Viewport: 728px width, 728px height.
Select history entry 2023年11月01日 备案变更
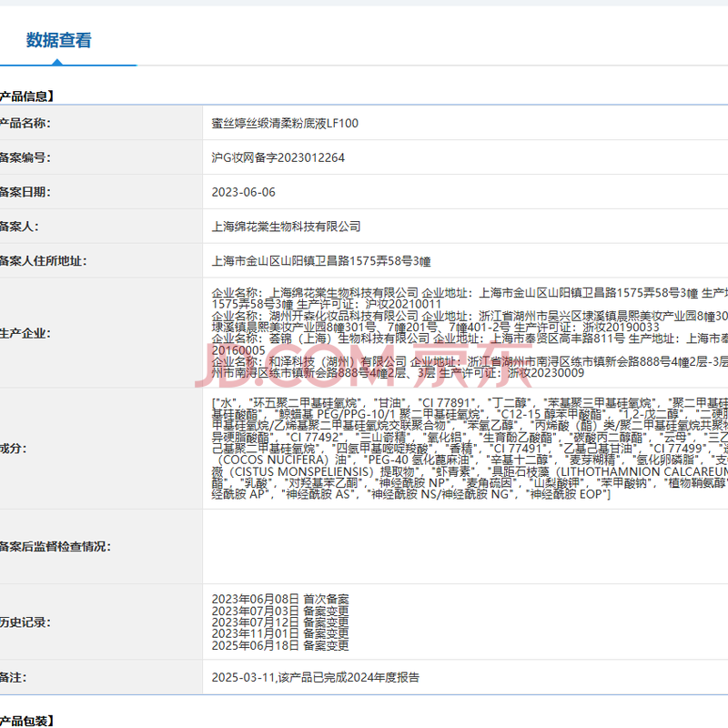click(x=279, y=634)
